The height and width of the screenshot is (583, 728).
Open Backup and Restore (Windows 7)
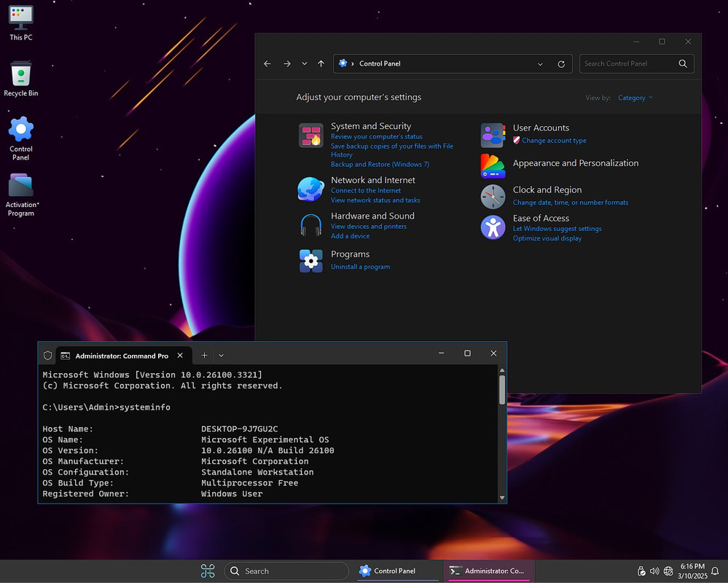380,164
